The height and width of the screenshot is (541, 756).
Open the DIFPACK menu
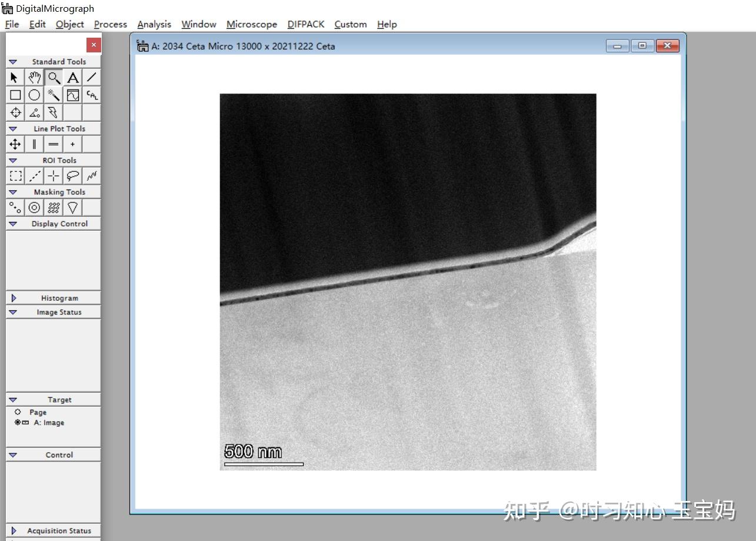[305, 24]
